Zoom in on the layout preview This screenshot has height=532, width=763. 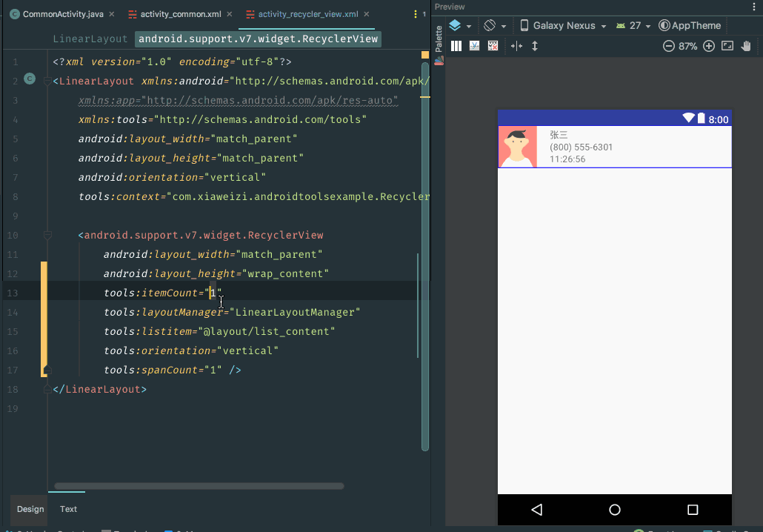[708, 46]
